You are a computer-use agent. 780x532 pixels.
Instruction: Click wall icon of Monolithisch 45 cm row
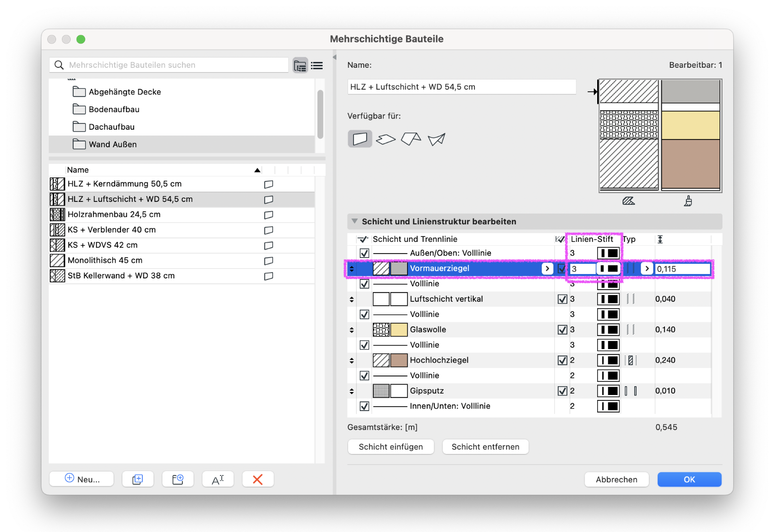269,261
